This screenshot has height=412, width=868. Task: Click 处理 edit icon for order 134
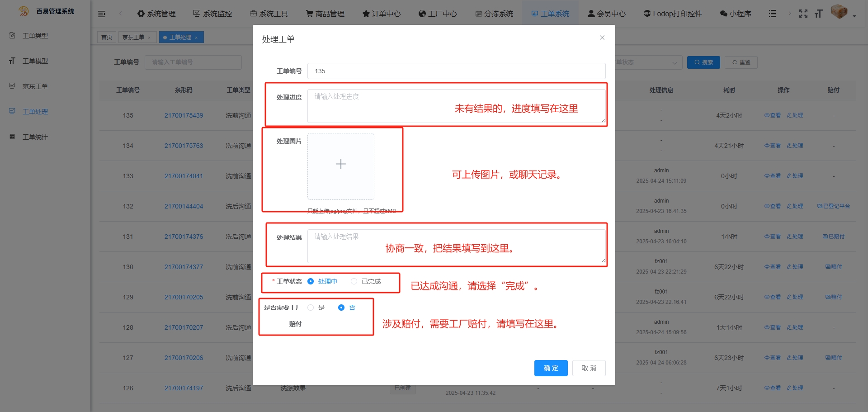pyautogui.click(x=795, y=146)
